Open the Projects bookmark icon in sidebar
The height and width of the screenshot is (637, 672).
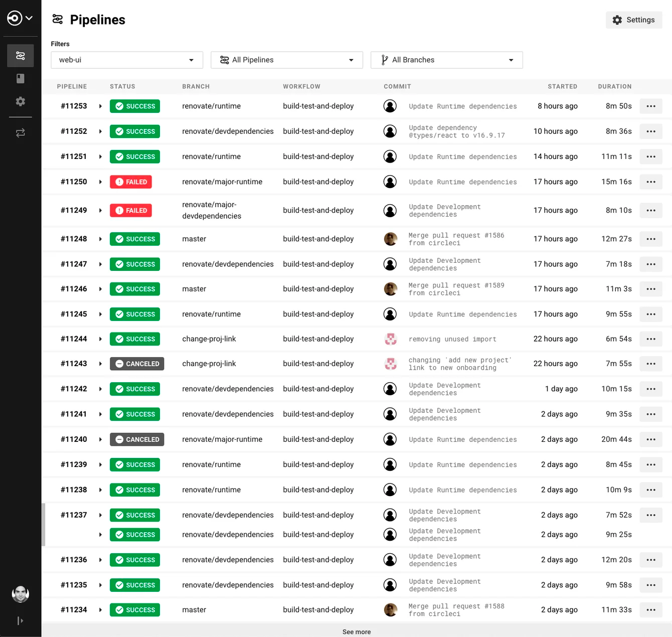[x=20, y=78]
